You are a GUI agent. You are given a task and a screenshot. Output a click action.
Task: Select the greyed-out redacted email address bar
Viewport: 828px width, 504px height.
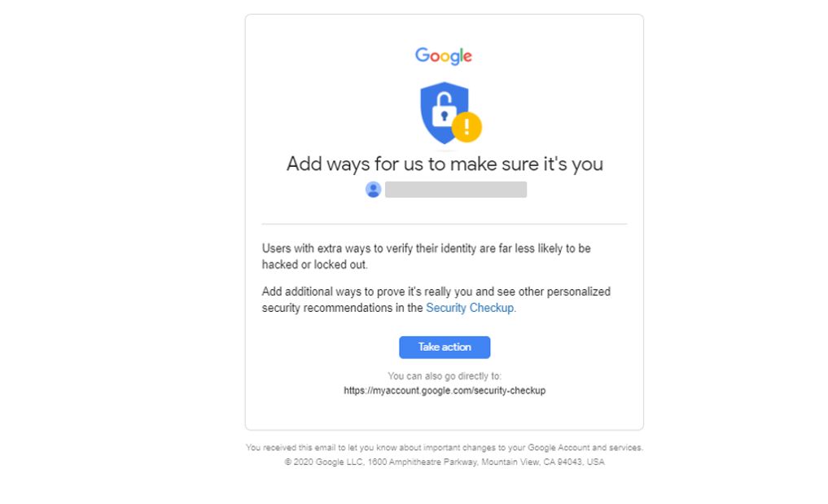[x=456, y=190]
